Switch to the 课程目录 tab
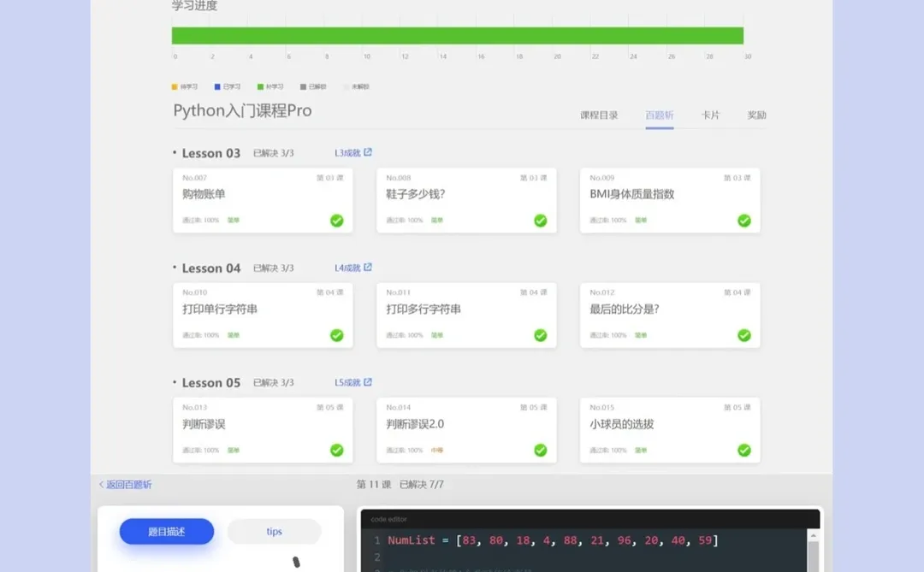Viewport: 924px width, 572px height. coord(600,113)
